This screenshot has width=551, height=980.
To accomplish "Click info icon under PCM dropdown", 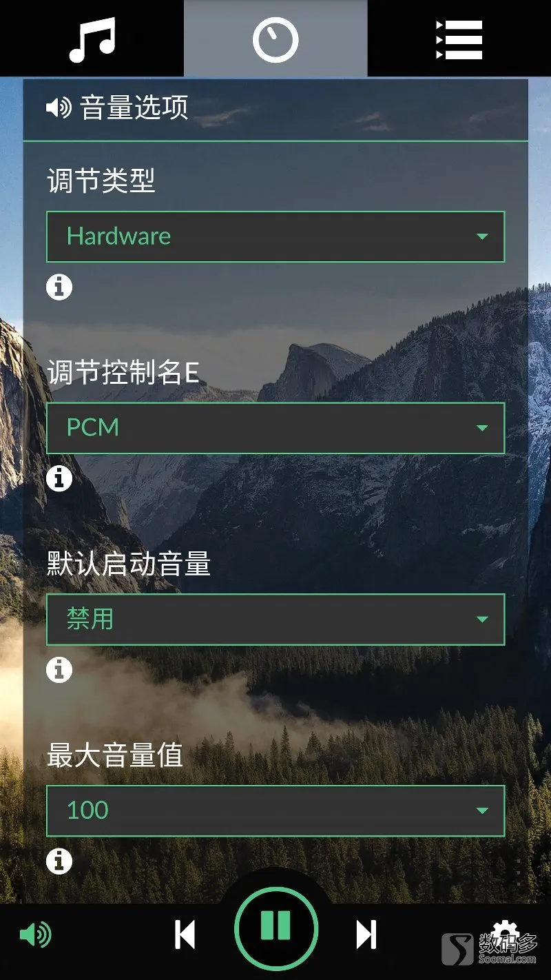I will (x=59, y=478).
